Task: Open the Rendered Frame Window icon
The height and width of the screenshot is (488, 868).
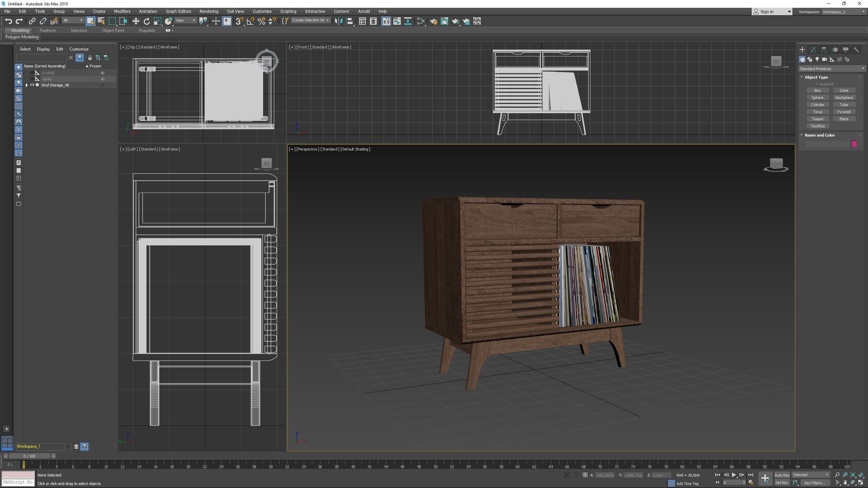Action: (x=444, y=21)
